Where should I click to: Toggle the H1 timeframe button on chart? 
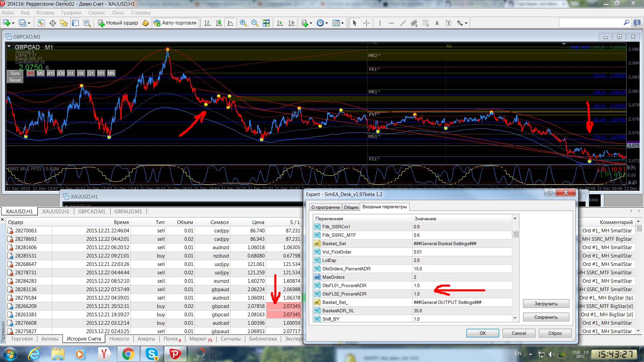(71, 73)
